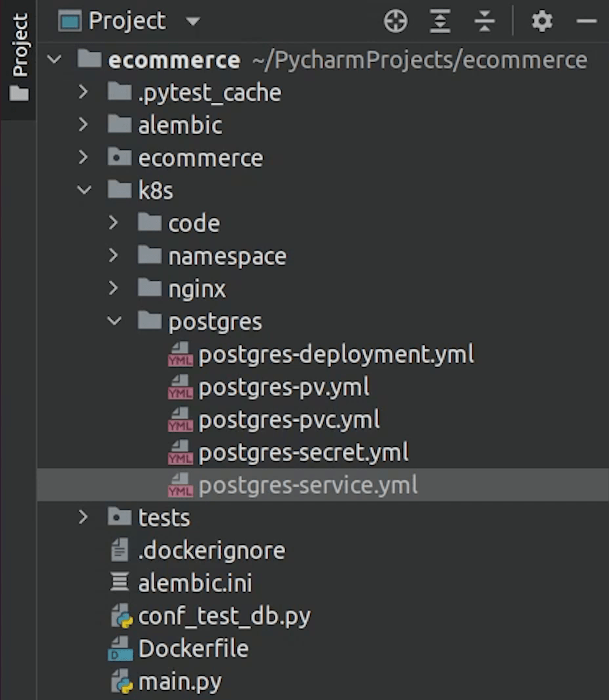609x700 pixels.
Task: Open the Project view dropdown
Action: click(x=192, y=22)
